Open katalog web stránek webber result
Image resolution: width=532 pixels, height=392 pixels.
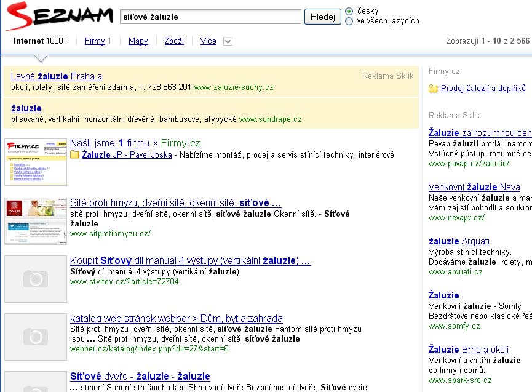point(176,318)
